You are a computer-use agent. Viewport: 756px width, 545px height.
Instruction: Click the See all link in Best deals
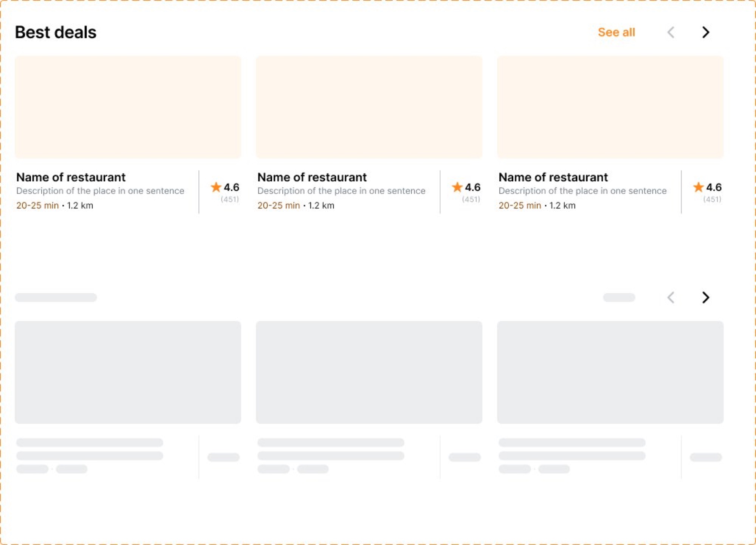[616, 32]
